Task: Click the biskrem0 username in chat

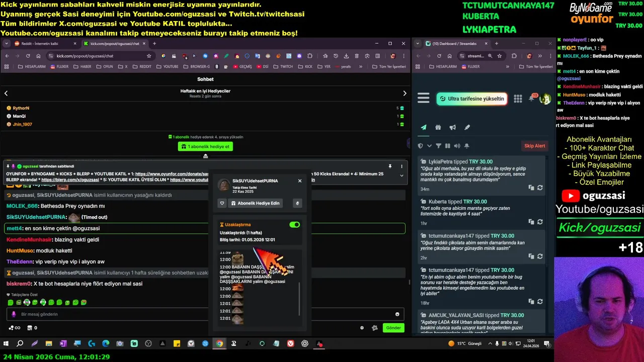Action: 19,284
